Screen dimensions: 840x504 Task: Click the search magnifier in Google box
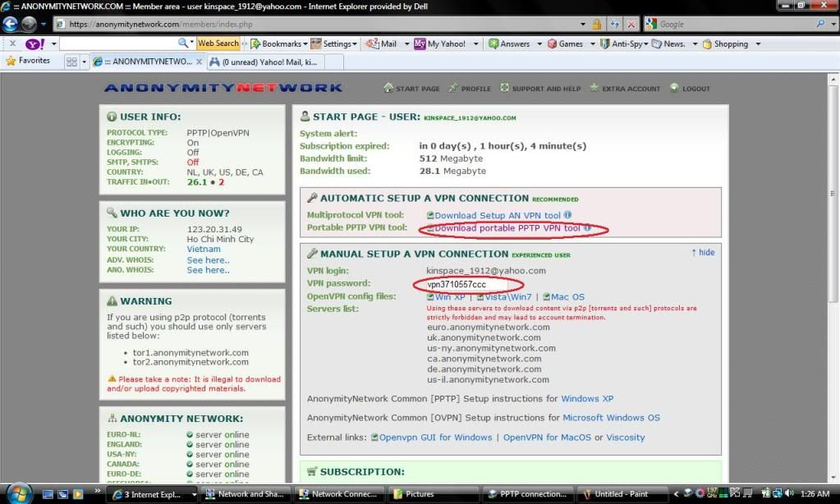[x=820, y=24]
